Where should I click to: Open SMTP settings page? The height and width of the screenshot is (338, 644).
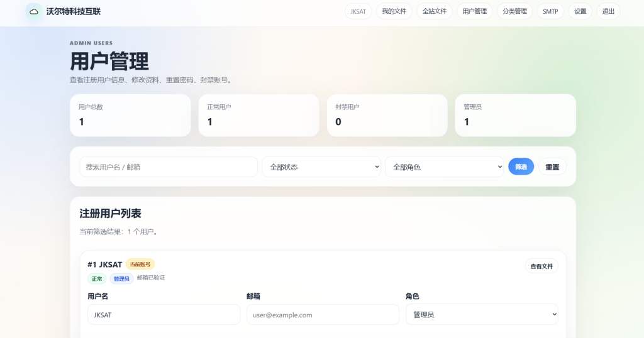550,11
